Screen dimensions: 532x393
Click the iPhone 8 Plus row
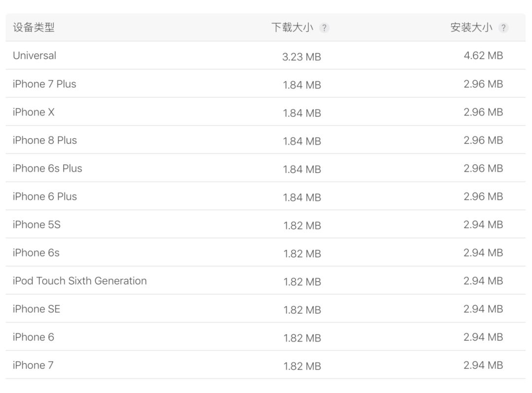point(45,140)
